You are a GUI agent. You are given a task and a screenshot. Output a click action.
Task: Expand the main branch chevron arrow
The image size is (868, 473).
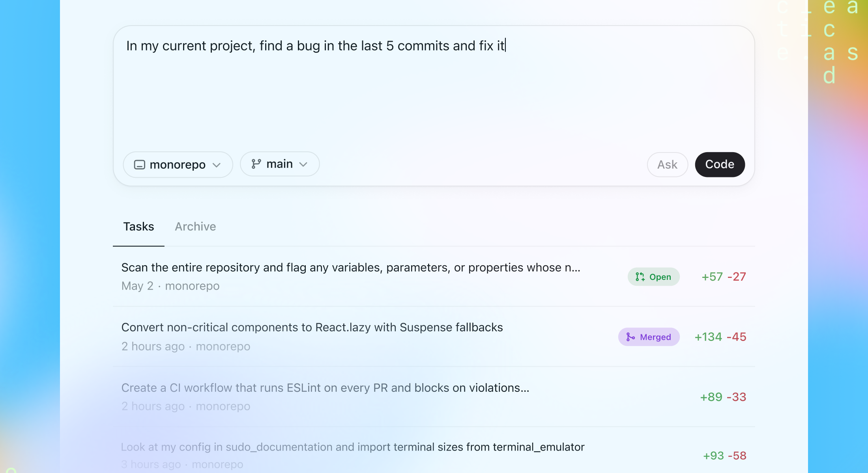pos(303,164)
